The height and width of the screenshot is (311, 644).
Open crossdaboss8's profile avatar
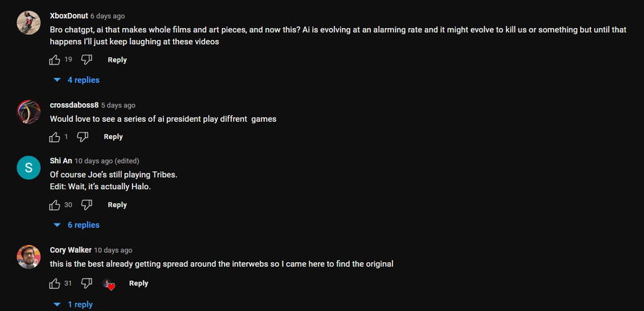28,113
